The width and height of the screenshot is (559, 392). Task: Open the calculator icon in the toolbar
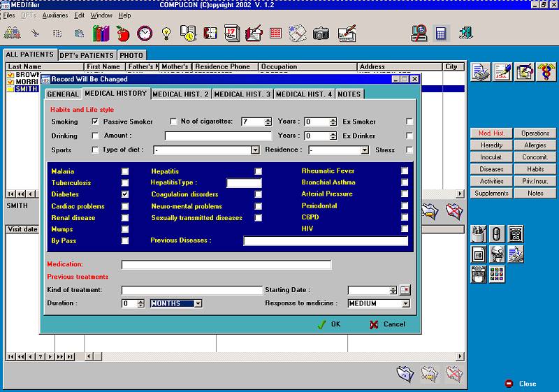tap(441, 34)
